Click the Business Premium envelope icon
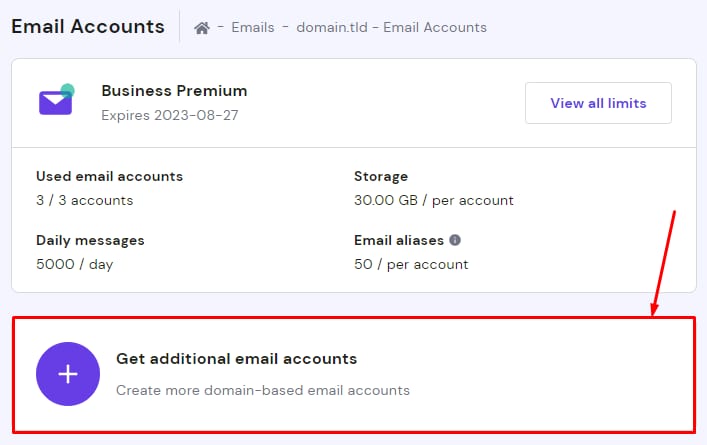 click(x=56, y=101)
